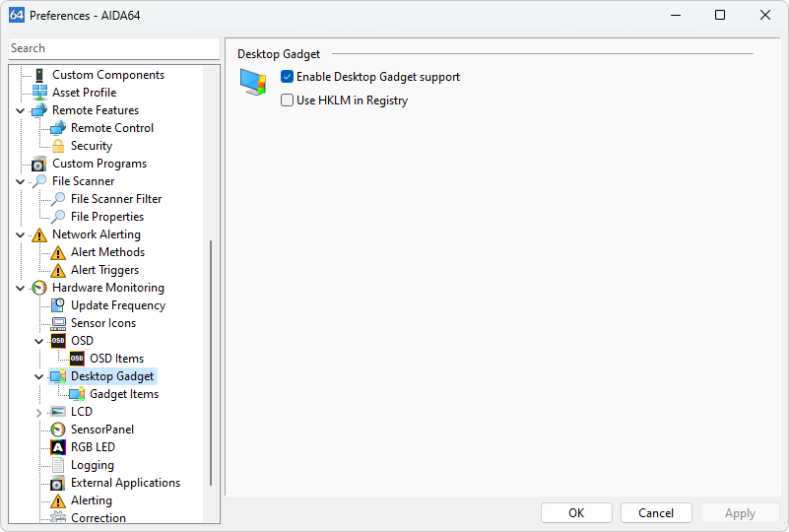Click the Custom Programs icon

(x=39, y=164)
